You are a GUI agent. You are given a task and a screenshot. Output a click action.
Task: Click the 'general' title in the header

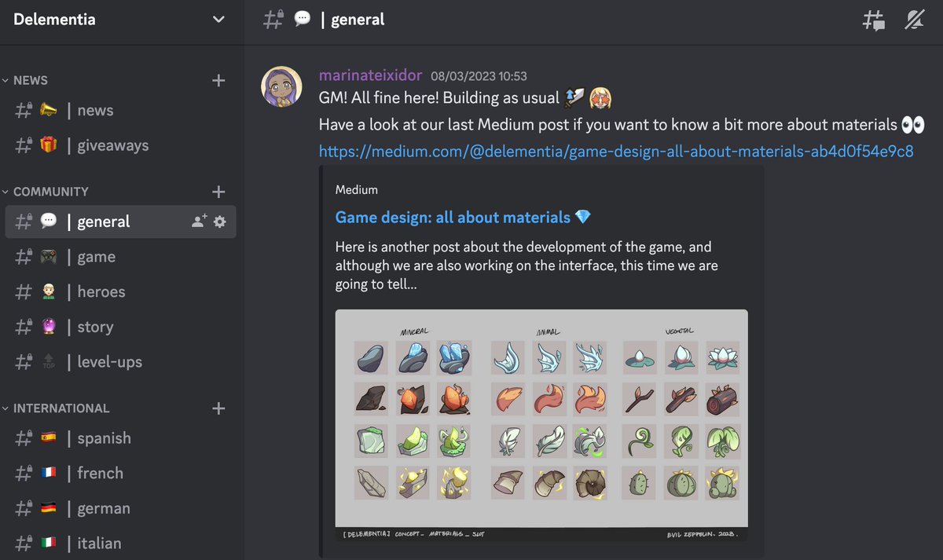(358, 20)
